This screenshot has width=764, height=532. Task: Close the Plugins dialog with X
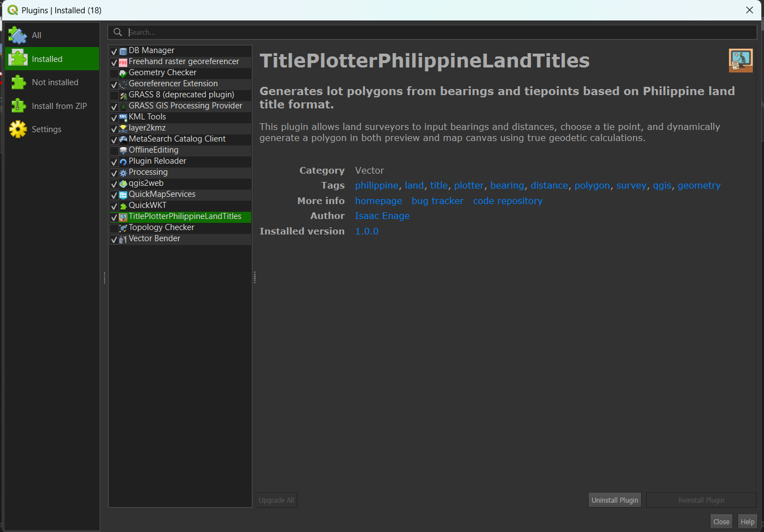(750, 10)
